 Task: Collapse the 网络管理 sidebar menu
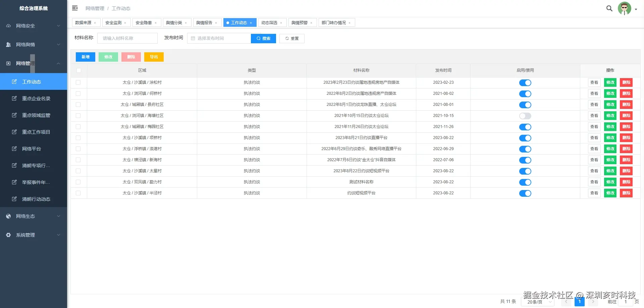(34, 63)
